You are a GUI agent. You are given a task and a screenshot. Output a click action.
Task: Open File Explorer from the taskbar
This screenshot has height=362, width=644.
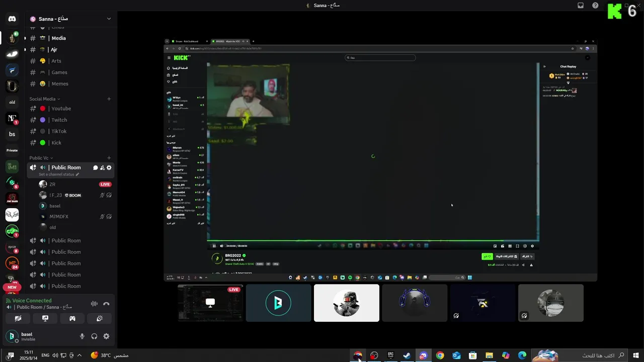[x=489, y=355]
